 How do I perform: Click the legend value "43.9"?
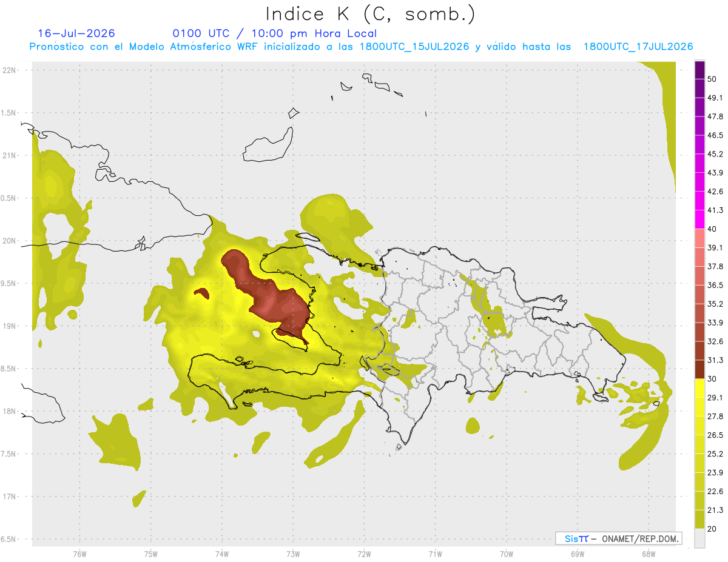click(x=715, y=173)
